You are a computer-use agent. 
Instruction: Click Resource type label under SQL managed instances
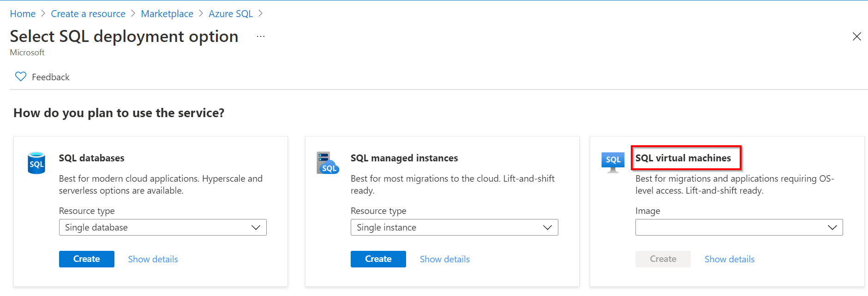(378, 211)
